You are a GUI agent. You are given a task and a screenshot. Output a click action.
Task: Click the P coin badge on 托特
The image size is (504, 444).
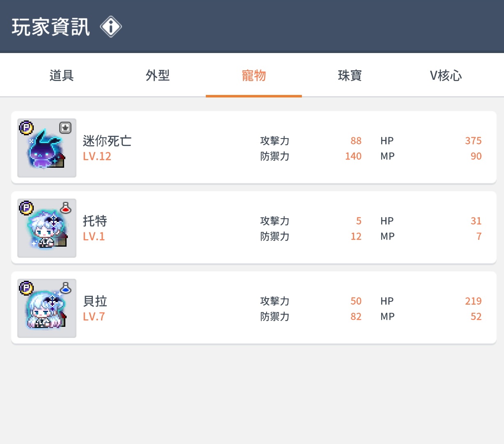click(x=26, y=208)
